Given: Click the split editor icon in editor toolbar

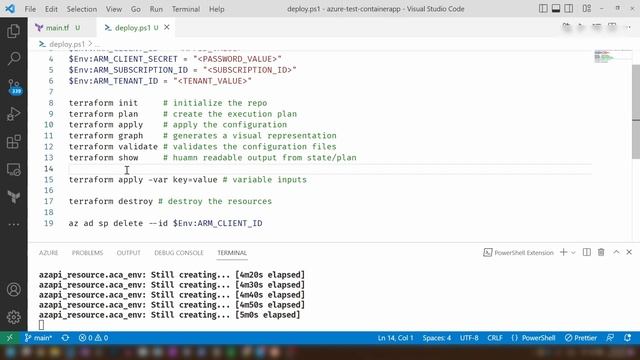Looking at the screenshot, I should (612, 27).
